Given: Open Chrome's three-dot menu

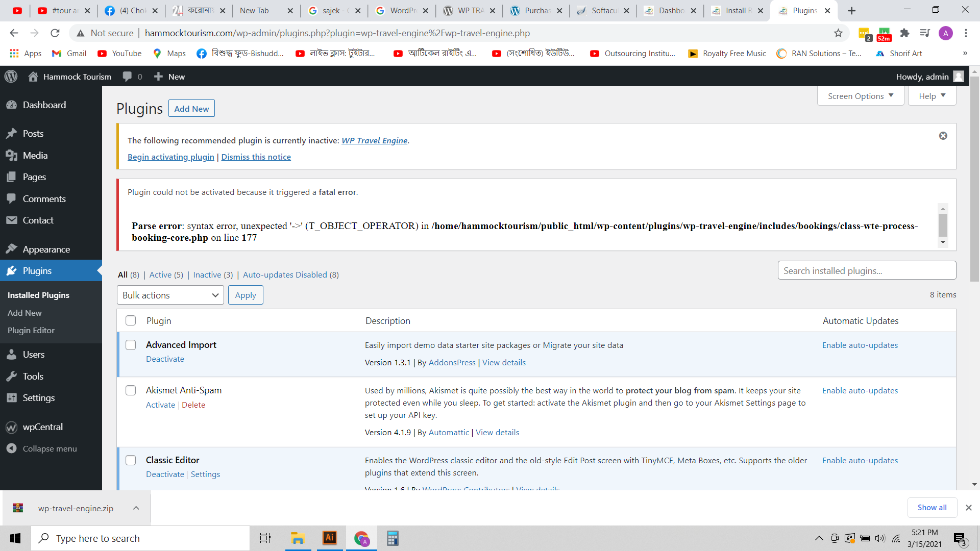Looking at the screenshot, I should 966,33.
